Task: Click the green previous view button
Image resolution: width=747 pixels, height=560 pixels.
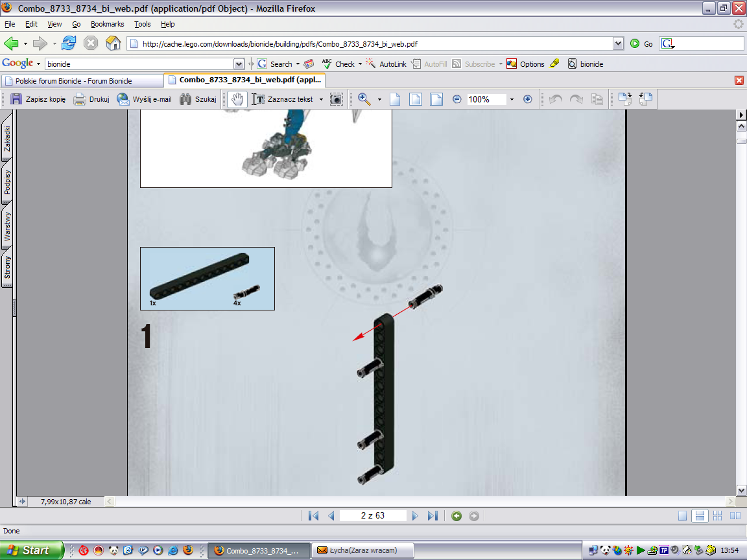Action: tap(456, 516)
